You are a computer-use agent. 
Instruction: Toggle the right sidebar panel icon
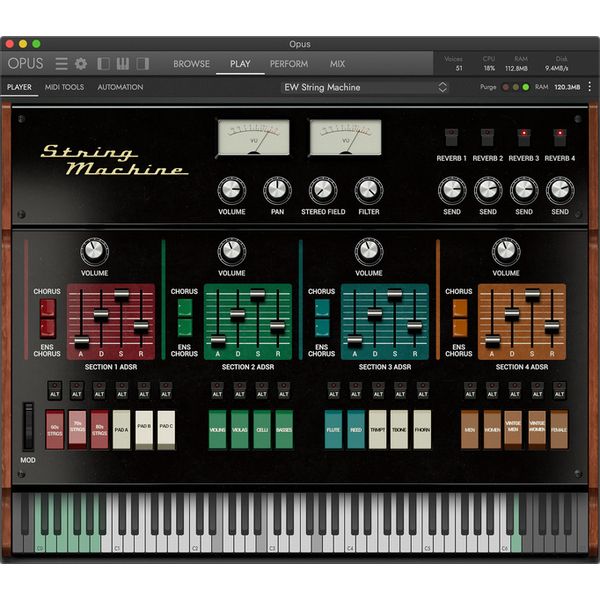click(142, 64)
